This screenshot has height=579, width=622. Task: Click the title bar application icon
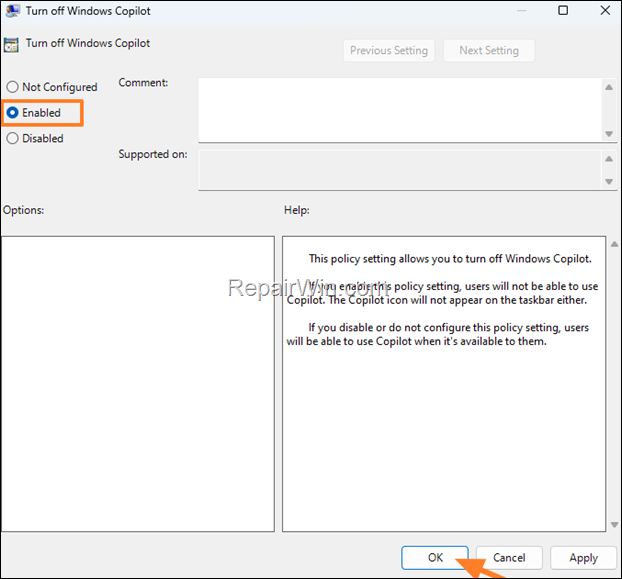12,11
